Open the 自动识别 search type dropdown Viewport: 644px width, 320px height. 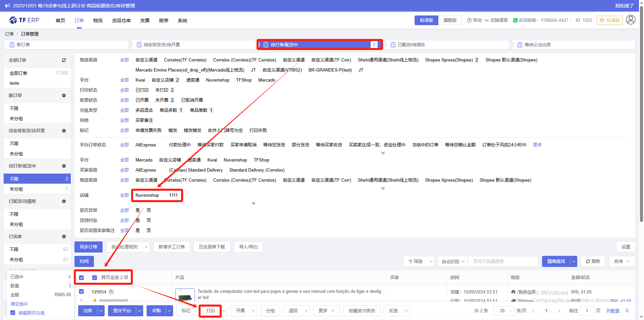[453, 261]
